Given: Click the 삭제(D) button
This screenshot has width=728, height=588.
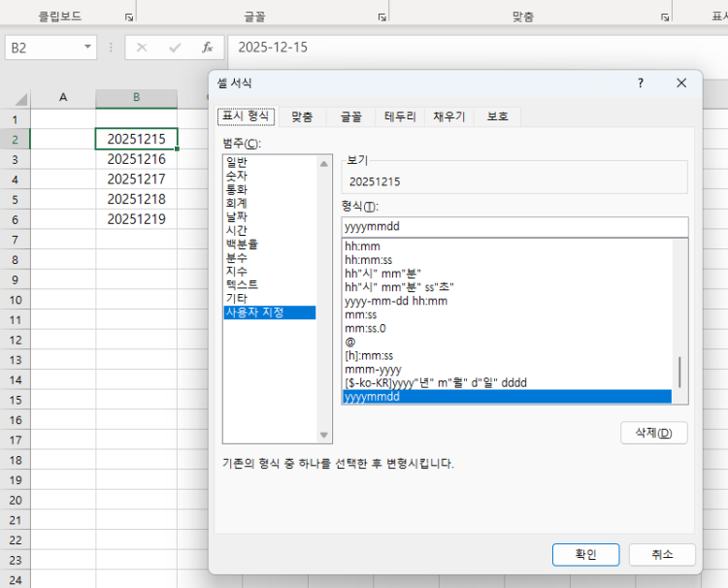Looking at the screenshot, I should (x=653, y=433).
